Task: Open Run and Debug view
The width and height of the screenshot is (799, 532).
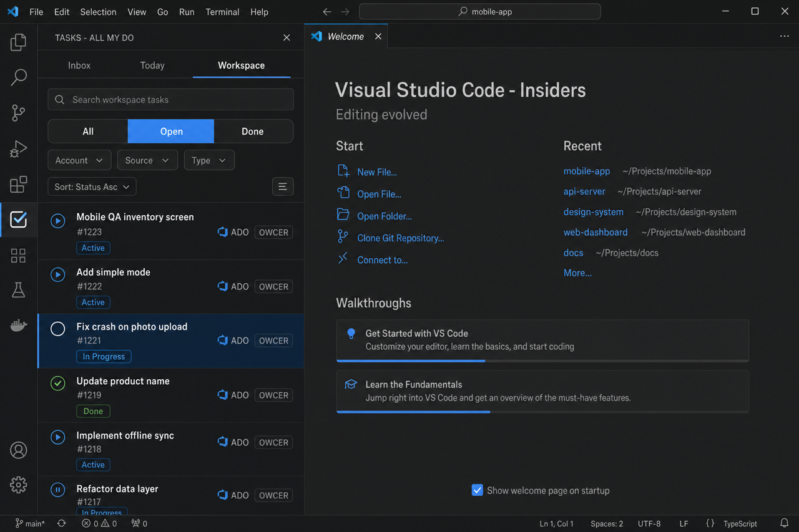Action: click(18, 148)
